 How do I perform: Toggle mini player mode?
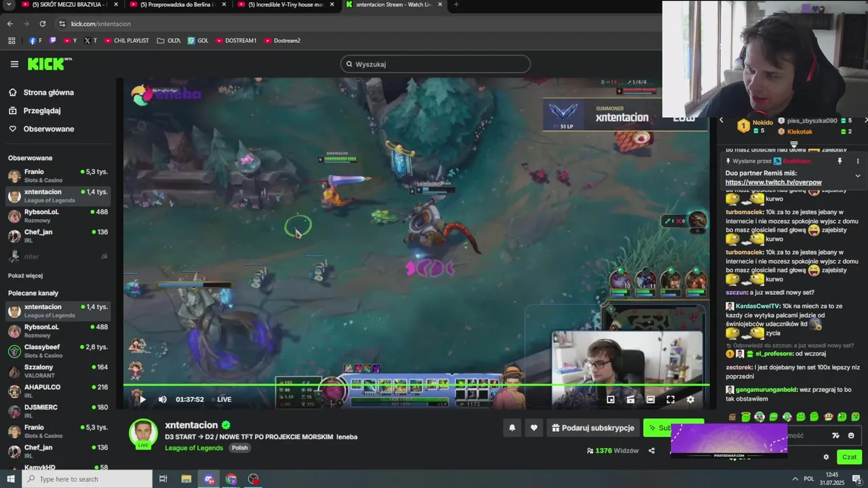[630, 399]
